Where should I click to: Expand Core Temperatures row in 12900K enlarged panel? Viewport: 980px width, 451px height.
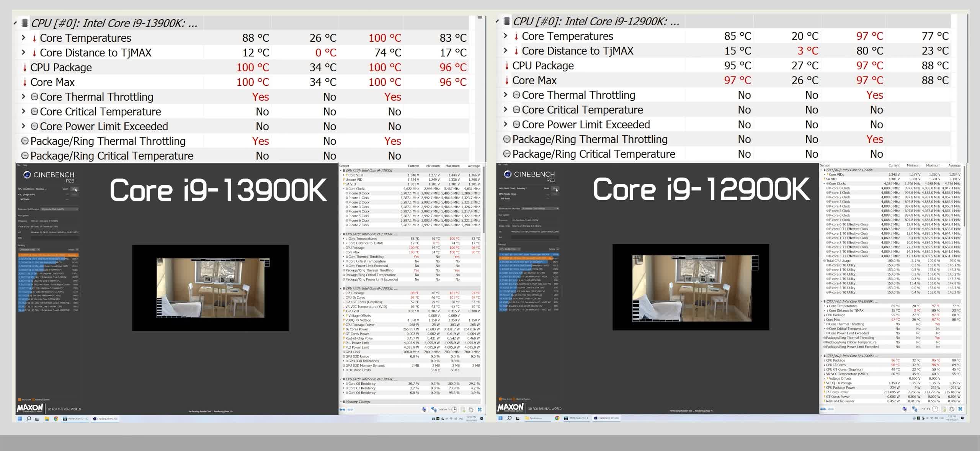tap(505, 36)
